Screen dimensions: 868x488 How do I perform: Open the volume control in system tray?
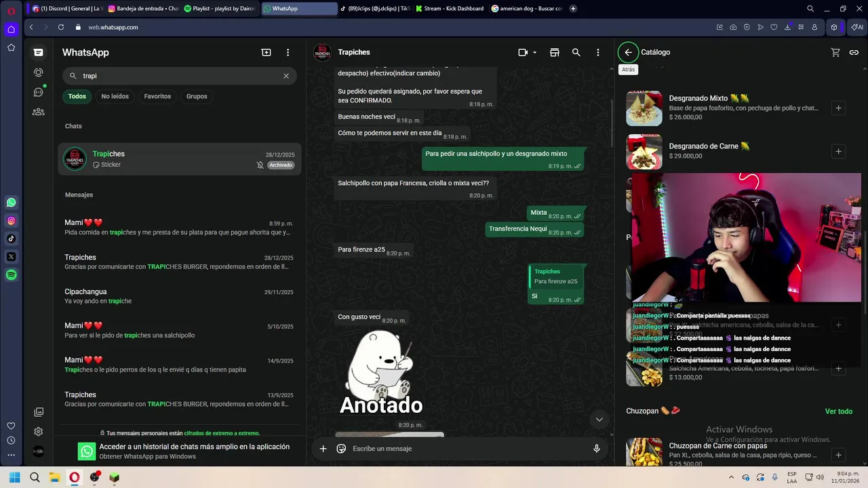820,477
